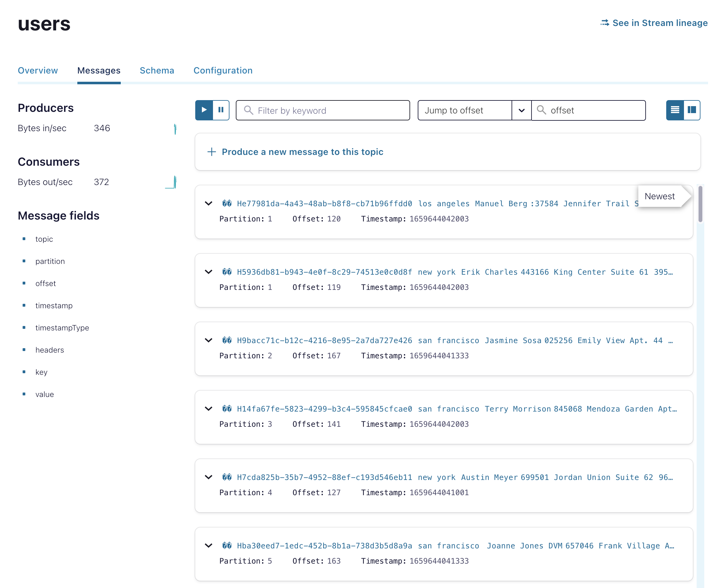Expand message H7cda825b with chevron

tap(208, 477)
